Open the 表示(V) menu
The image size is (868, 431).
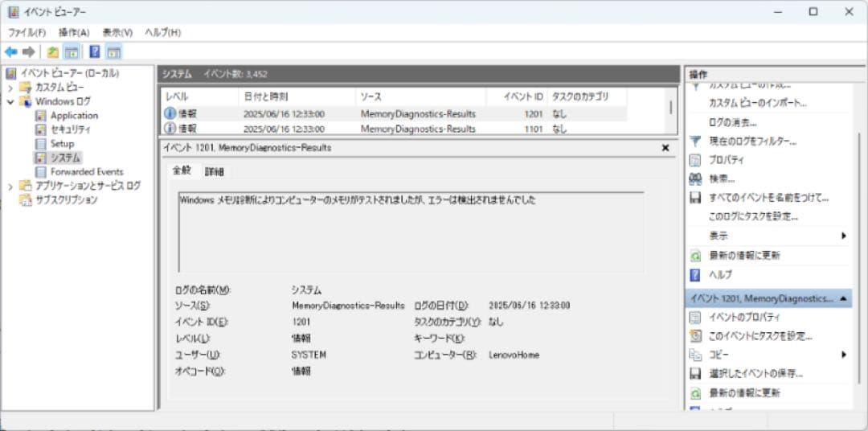[x=117, y=33]
